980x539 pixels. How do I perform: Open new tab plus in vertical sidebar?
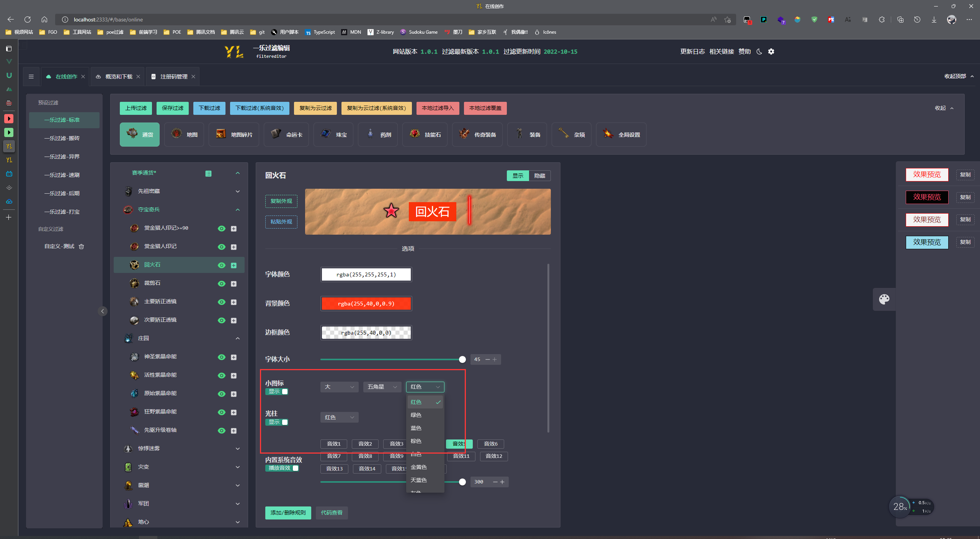(x=9, y=217)
